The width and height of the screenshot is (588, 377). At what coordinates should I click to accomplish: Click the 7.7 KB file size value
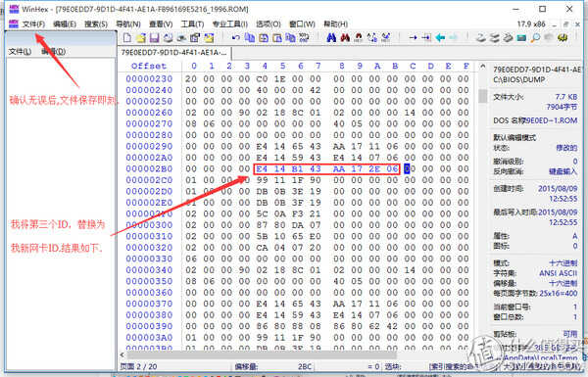565,97
